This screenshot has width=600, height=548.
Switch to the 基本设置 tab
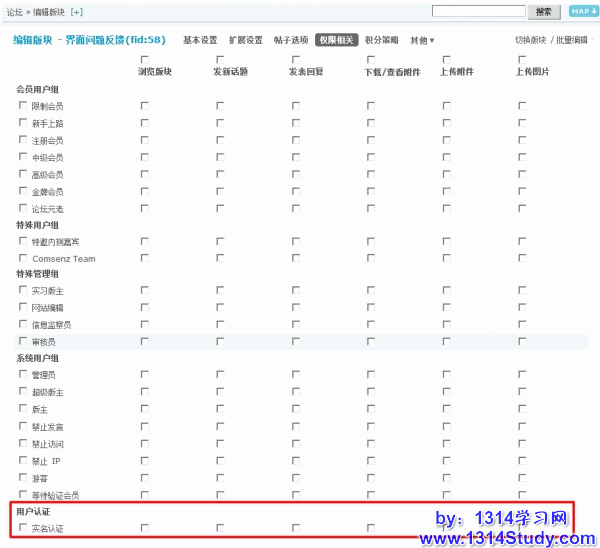click(x=200, y=41)
